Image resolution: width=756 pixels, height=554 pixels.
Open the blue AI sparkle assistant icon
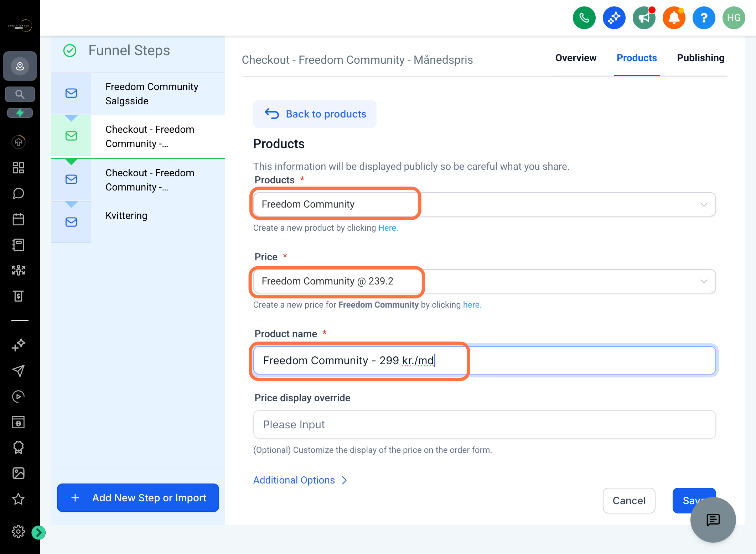point(614,18)
